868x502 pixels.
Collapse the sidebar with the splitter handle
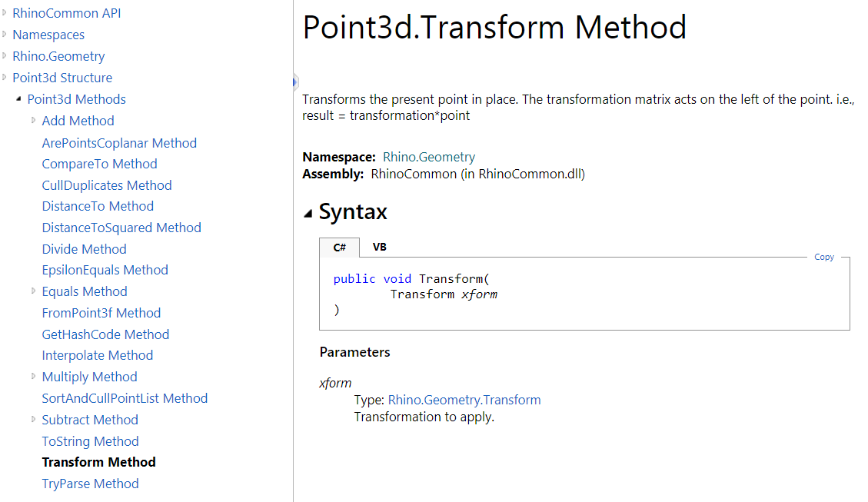[x=295, y=81]
